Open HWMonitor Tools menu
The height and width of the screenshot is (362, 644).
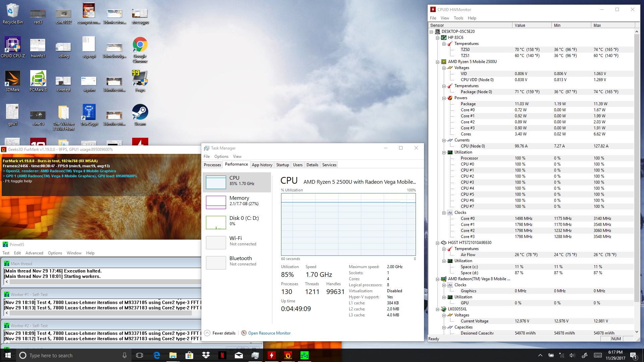pos(458,18)
